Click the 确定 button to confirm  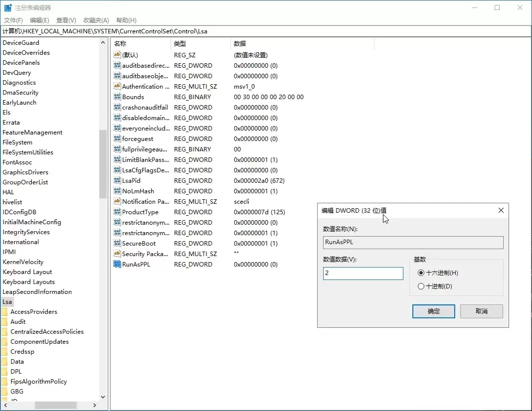tap(433, 311)
